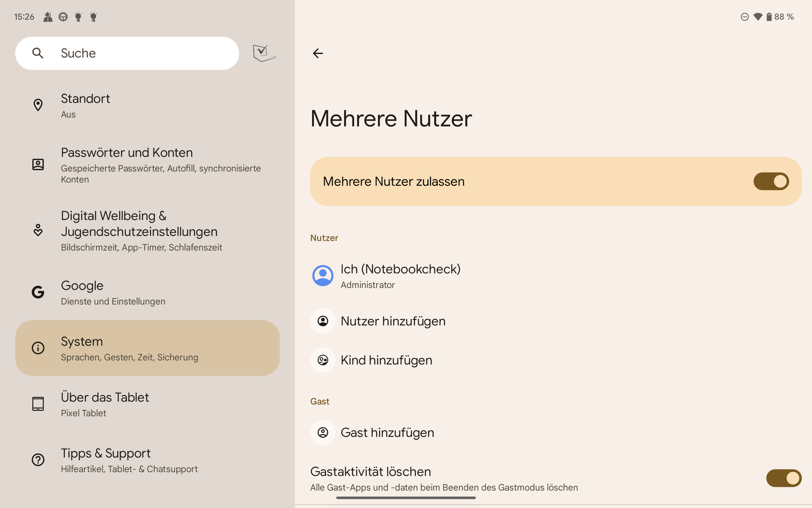Tap the bottom navigation gesture bar

pos(406,498)
